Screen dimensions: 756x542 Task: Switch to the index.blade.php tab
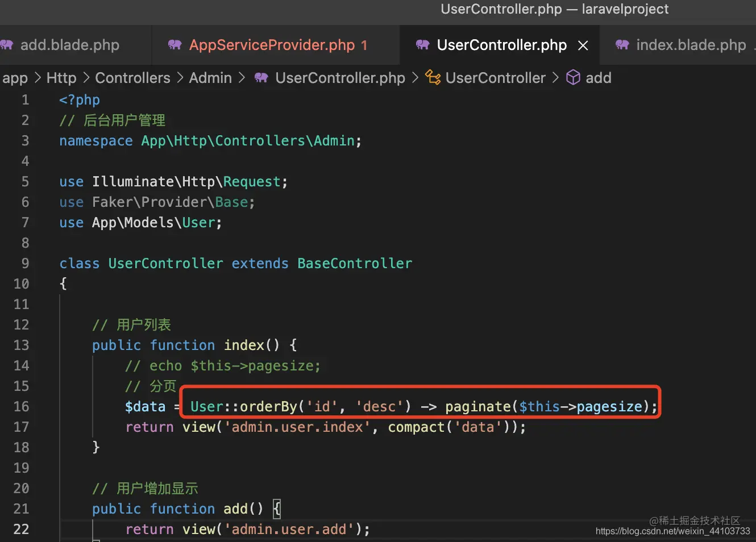point(691,45)
